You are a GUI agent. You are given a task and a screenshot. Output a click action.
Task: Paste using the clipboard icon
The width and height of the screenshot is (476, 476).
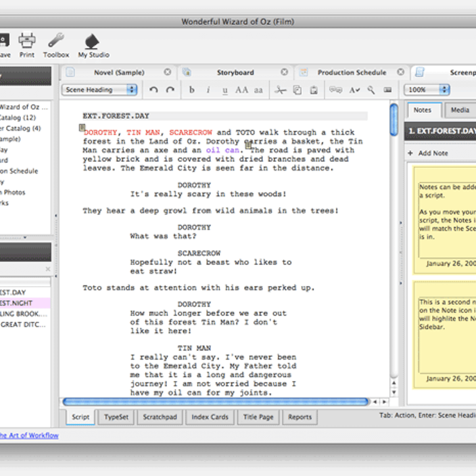[x=314, y=90]
